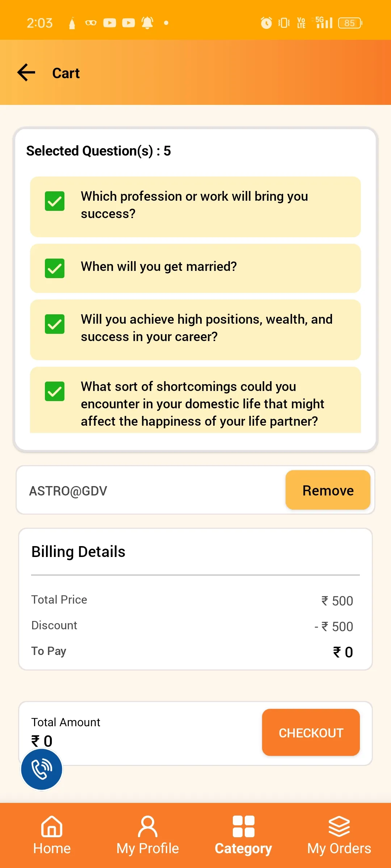Go to the Home tab label
391x868 pixels.
pyautogui.click(x=52, y=848)
